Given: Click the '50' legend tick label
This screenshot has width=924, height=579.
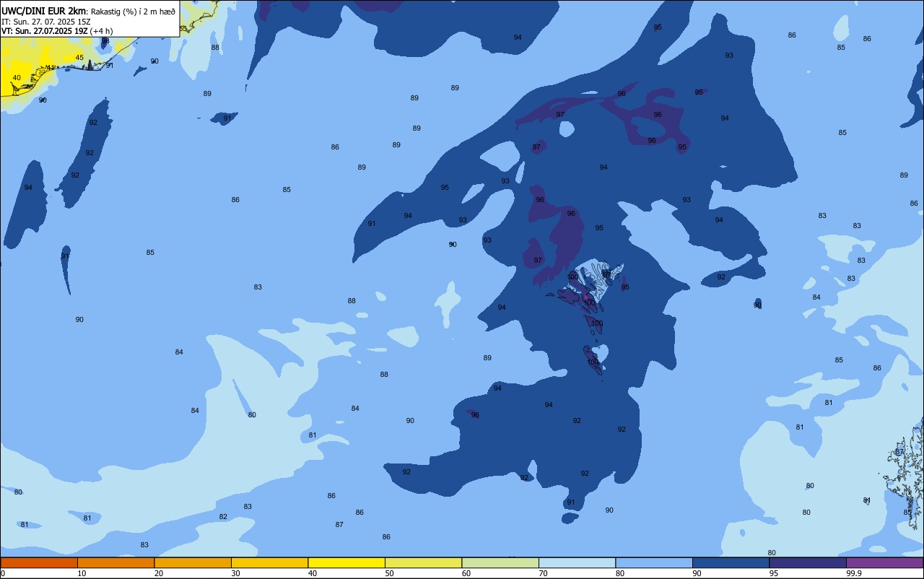Looking at the screenshot, I should [390, 573].
